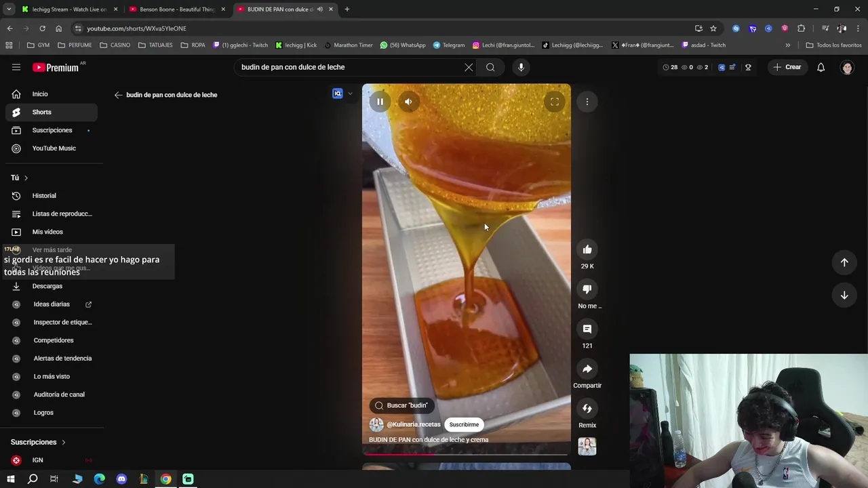
Task: Open the short's three-dot options menu
Action: click(587, 102)
